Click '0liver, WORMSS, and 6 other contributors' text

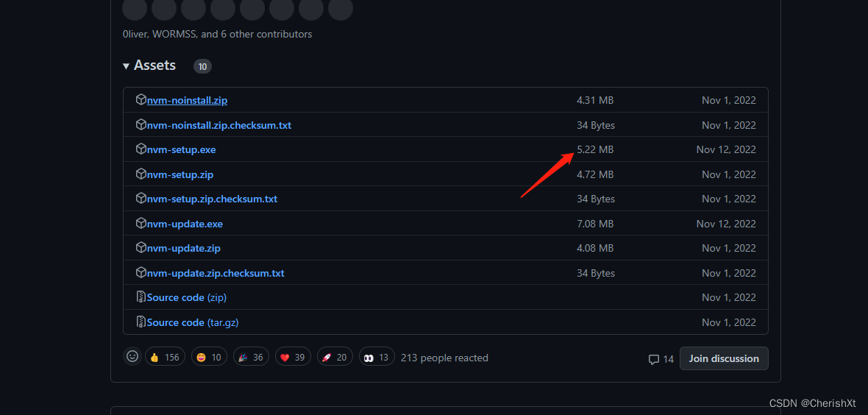[218, 35]
